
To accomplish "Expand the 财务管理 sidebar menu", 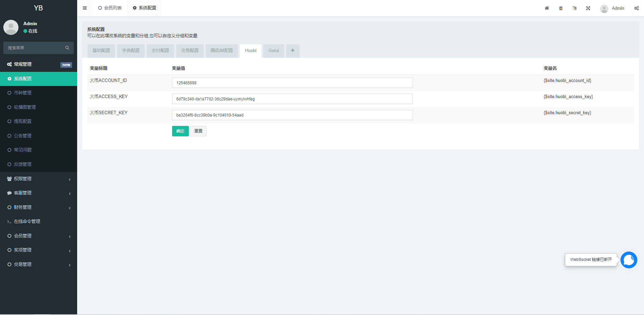I will [x=39, y=208].
